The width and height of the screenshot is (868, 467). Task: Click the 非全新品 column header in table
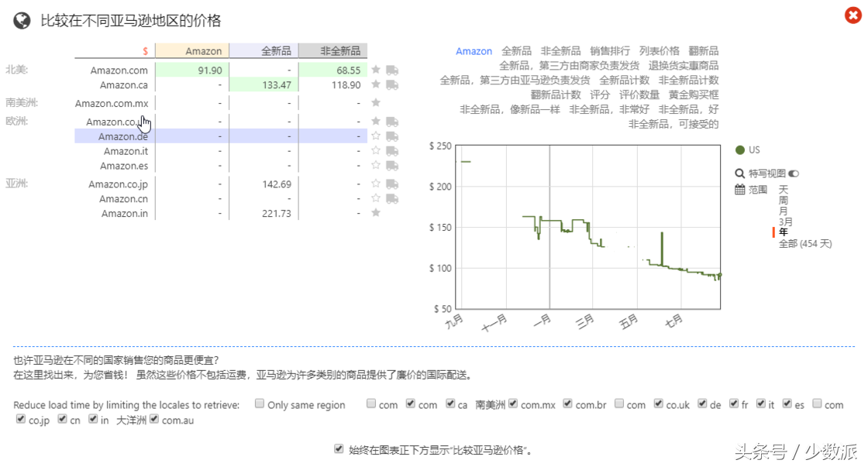(x=332, y=50)
